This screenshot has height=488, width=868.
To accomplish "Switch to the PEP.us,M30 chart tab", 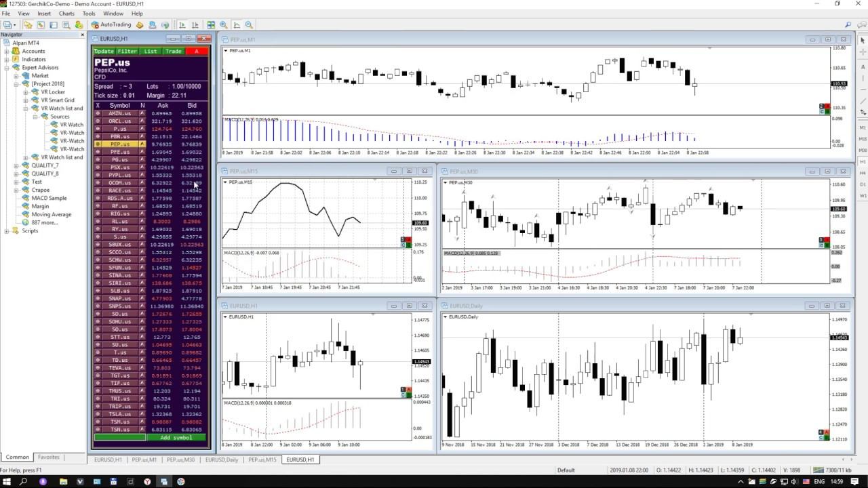I will (x=180, y=460).
